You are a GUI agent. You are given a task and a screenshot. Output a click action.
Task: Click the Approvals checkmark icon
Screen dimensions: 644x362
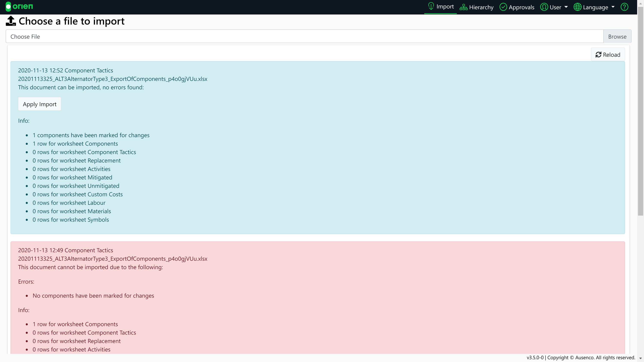click(503, 7)
